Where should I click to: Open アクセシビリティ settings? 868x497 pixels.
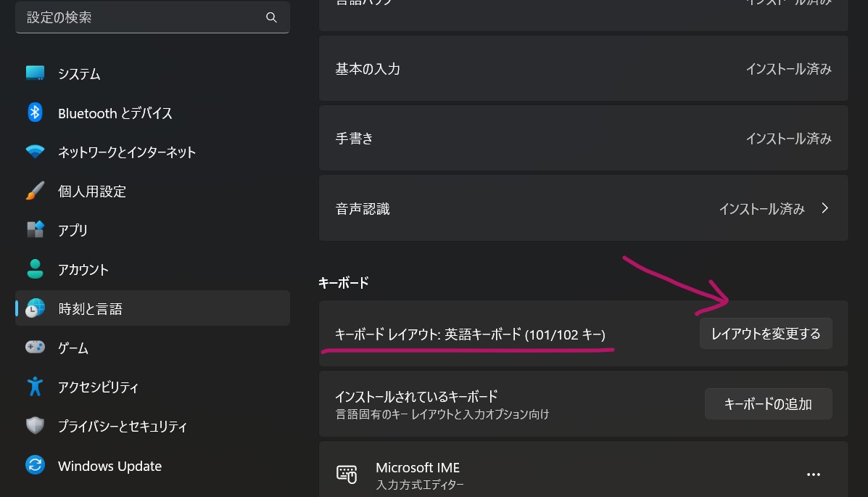click(x=152, y=387)
